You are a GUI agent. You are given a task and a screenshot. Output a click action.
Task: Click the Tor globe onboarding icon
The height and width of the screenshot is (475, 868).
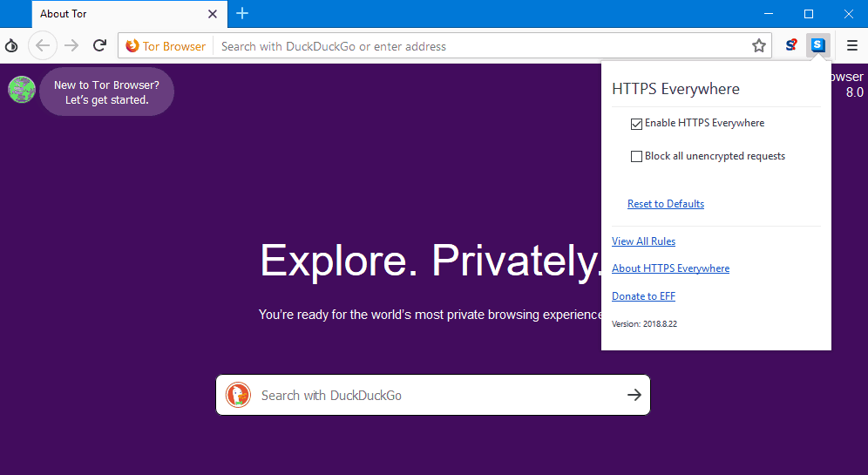pos(22,90)
